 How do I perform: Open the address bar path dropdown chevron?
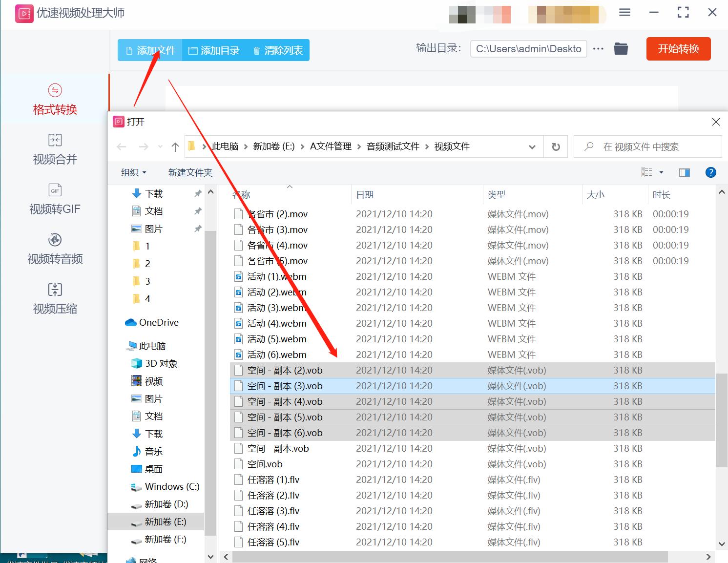(x=532, y=146)
